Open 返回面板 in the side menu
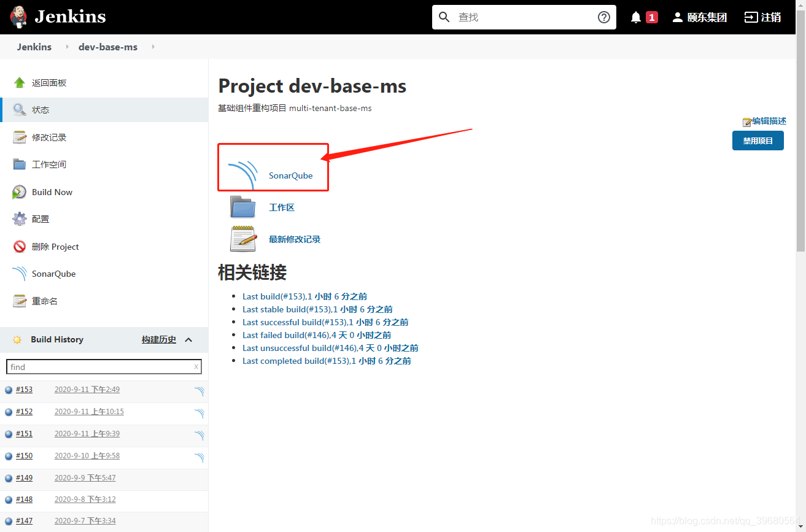 click(49, 83)
